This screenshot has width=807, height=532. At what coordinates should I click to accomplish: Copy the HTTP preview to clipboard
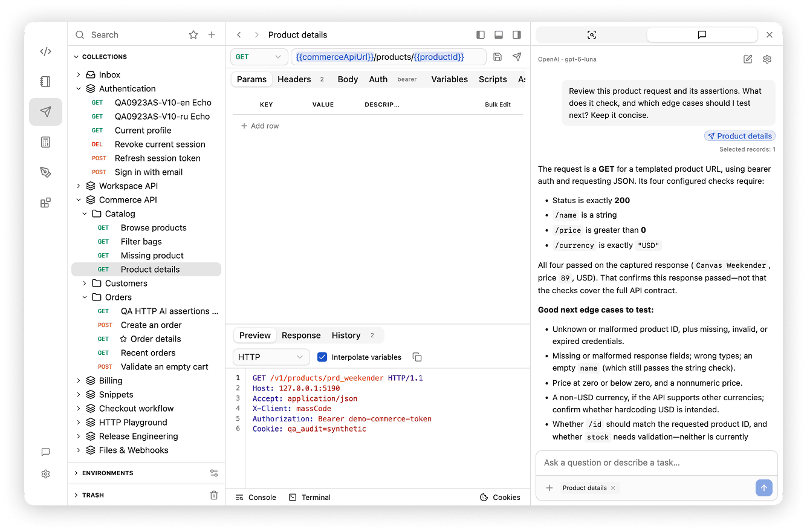click(x=417, y=357)
